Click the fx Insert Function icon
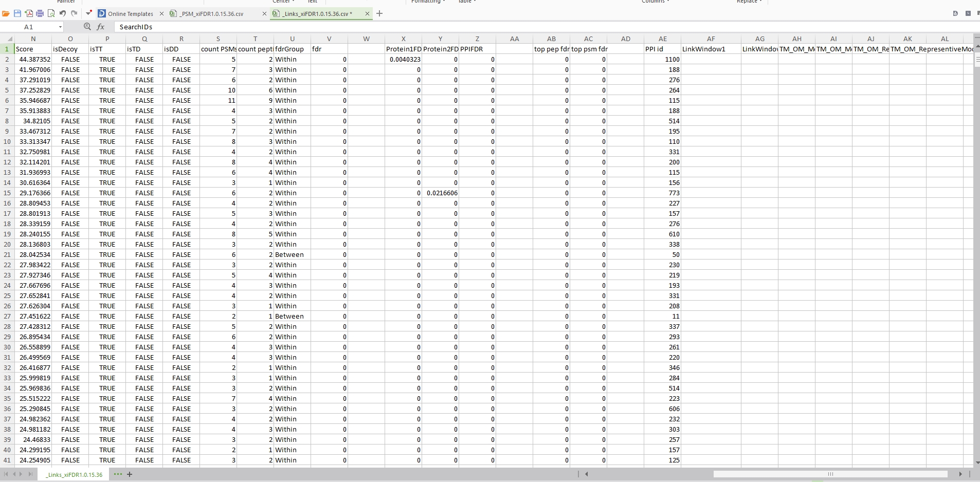The height and width of the screenshot is (482, 980). pyautogui.click(x=101, y=27)
